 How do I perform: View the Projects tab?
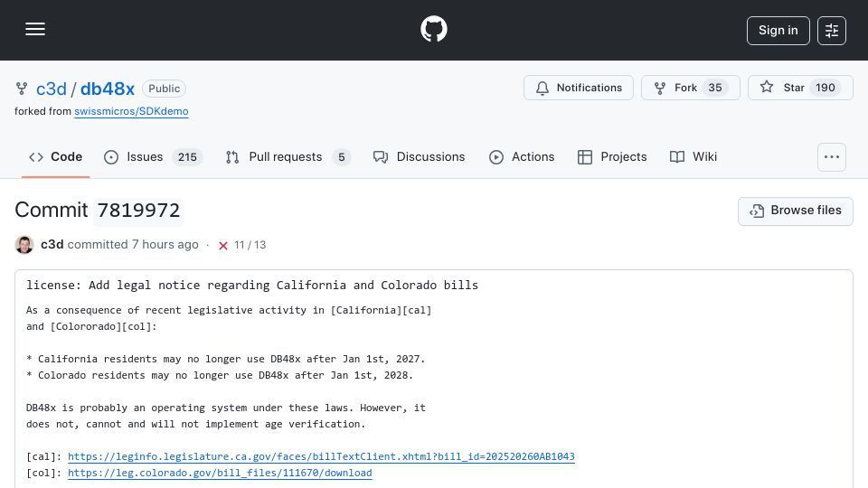tap(612, 157)
